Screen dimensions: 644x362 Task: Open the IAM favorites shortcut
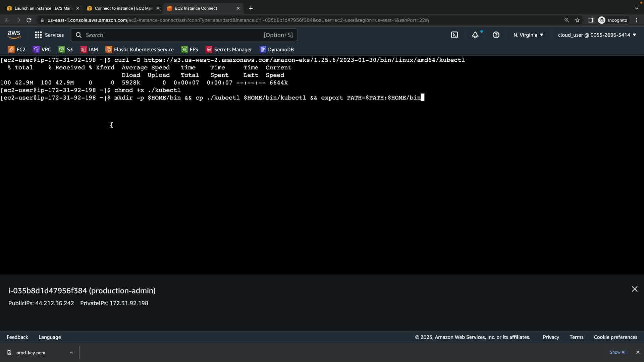click(x=89, y=50)
